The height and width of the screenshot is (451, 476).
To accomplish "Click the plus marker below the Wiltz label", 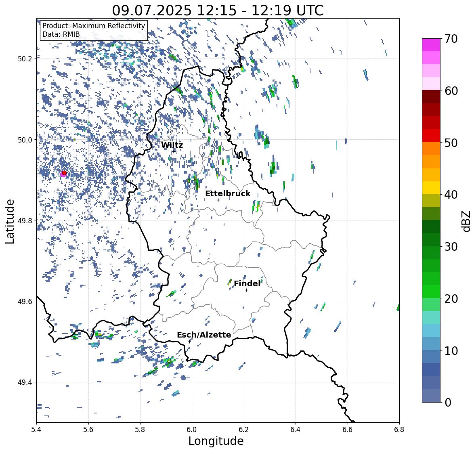I will pyautogui.click(x=174, y=151).
